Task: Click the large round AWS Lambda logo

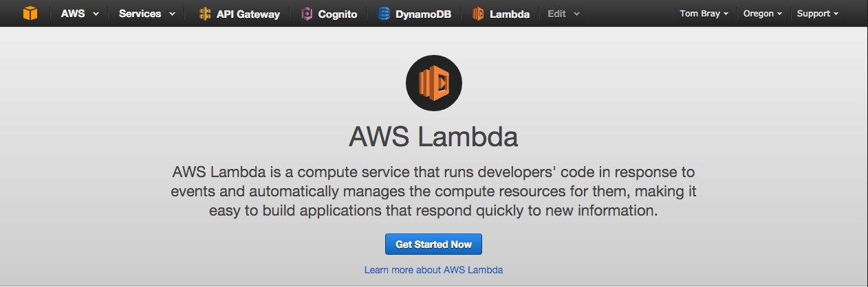Action: point(434,83)
